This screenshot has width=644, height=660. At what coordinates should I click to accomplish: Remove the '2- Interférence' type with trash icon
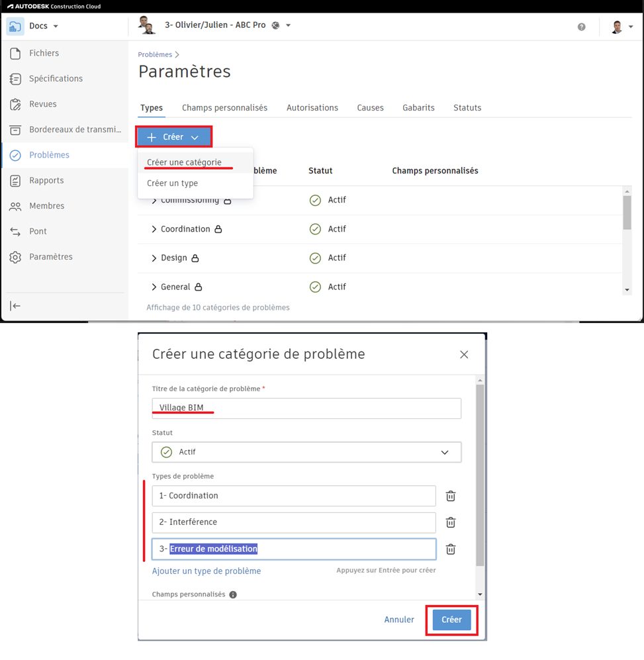click(451, 522)
